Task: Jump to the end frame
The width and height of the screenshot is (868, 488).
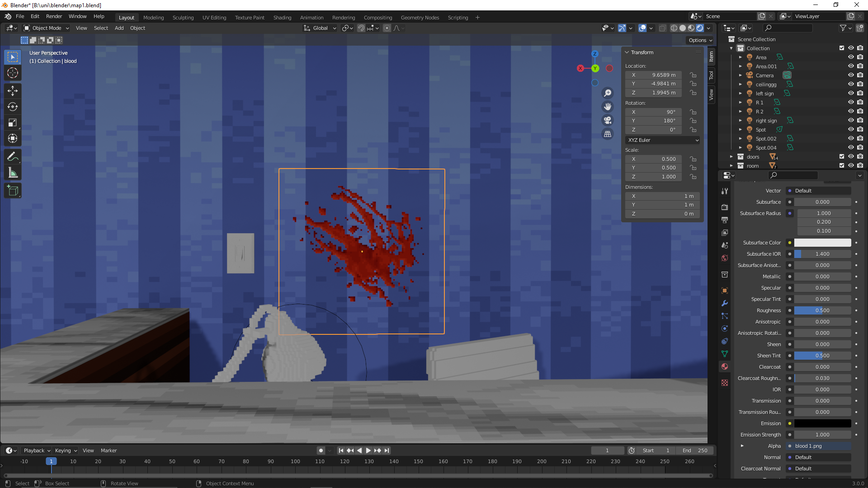Action: [387, 450]
